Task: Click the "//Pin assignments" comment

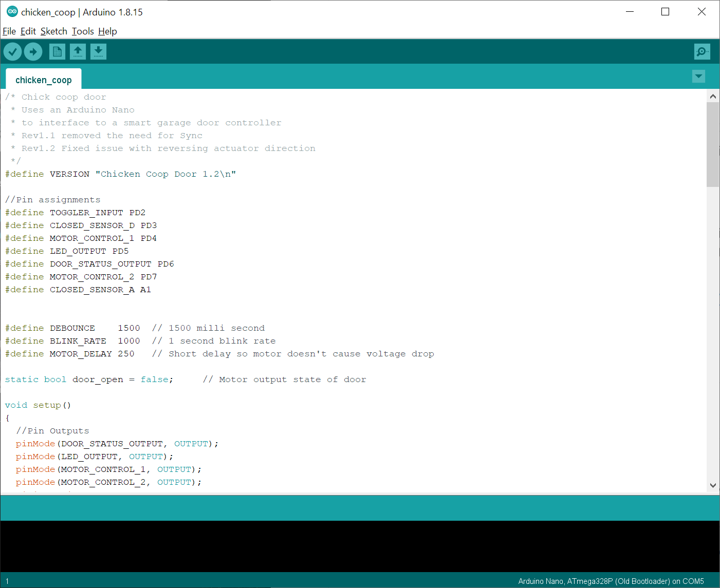Action: (53, 200)
